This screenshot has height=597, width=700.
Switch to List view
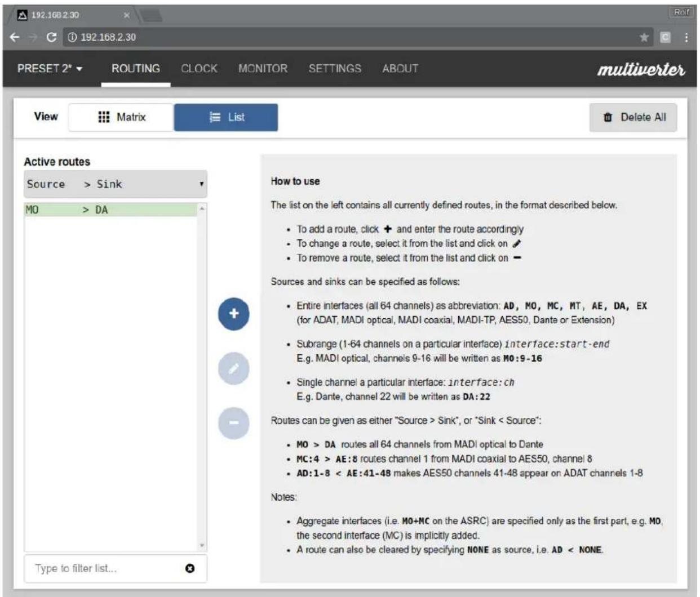point(225,117)
